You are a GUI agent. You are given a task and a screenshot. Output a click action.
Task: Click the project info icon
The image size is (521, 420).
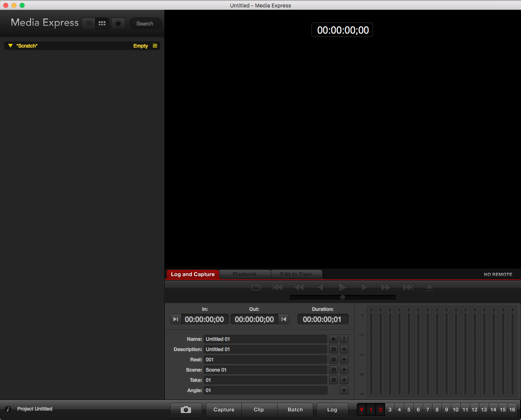pos(8,409)
